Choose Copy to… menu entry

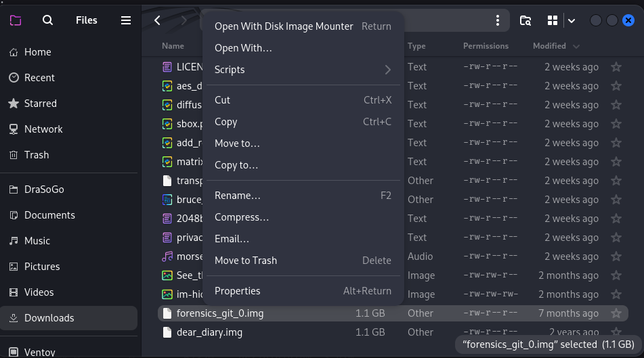[303, 165]
